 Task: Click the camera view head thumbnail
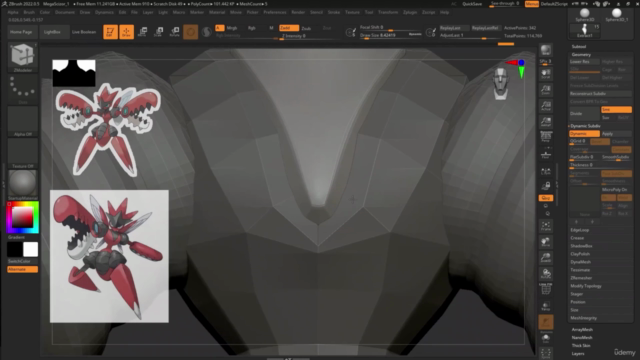tap(500, 84)
